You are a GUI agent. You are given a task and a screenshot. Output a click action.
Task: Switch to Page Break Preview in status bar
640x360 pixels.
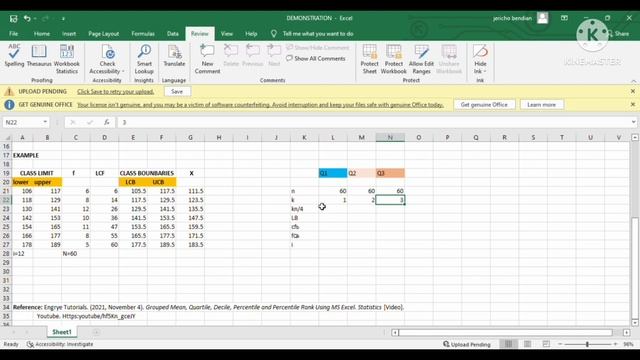546,344
